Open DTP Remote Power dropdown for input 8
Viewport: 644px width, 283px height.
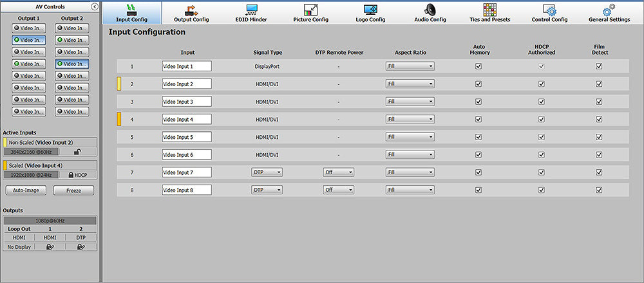339,190
